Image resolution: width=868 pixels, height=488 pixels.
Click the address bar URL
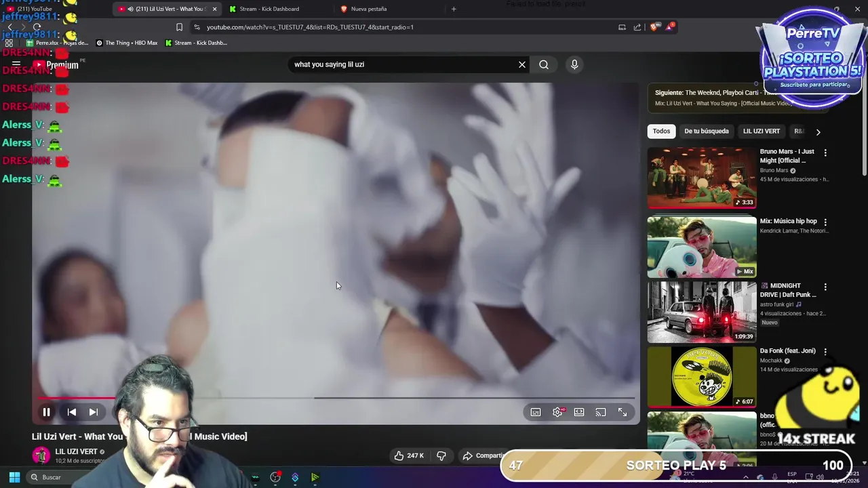310,27
